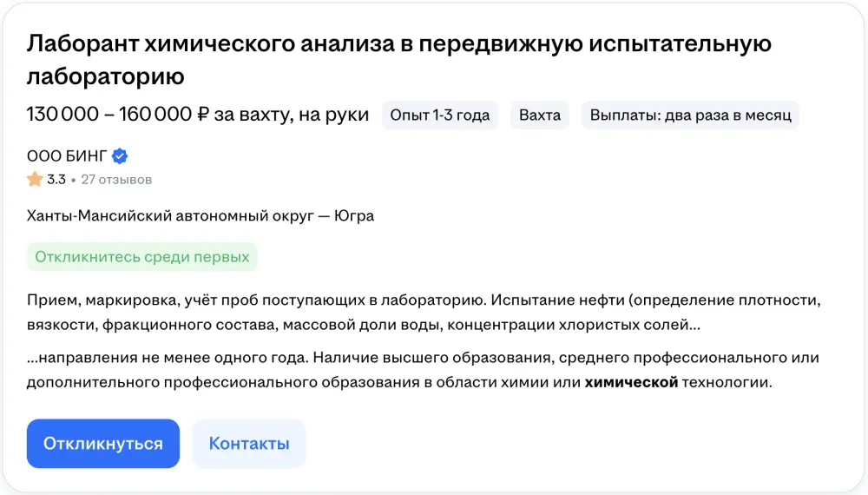Open the vacancy title Лаборант химического анализа
Image resolution: width=868 pixels, height=495 pixels.
click(398, 60)
